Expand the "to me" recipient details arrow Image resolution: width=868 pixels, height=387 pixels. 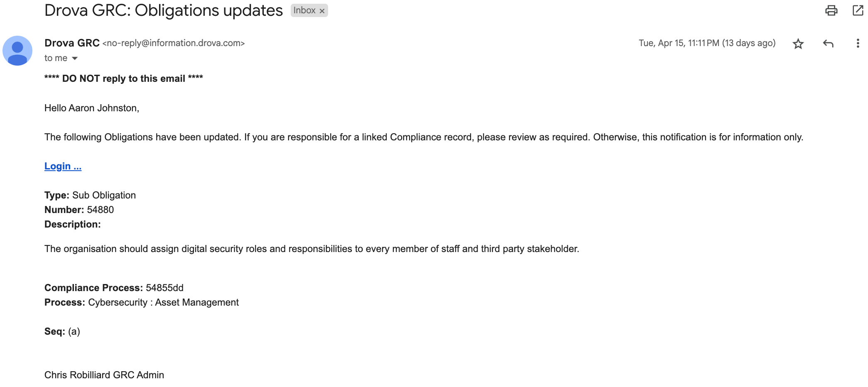coord(75,58)
